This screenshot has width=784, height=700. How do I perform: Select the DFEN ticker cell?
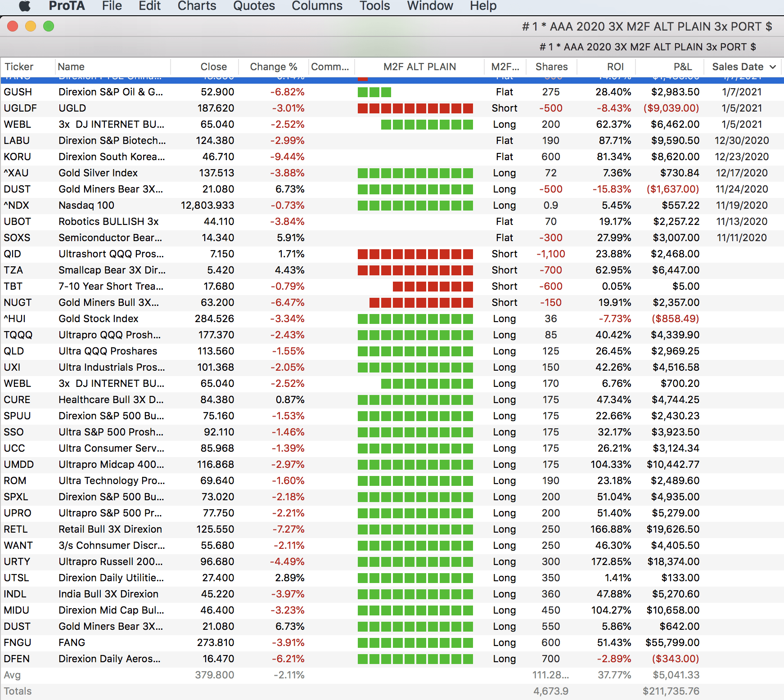pos(17,659)
